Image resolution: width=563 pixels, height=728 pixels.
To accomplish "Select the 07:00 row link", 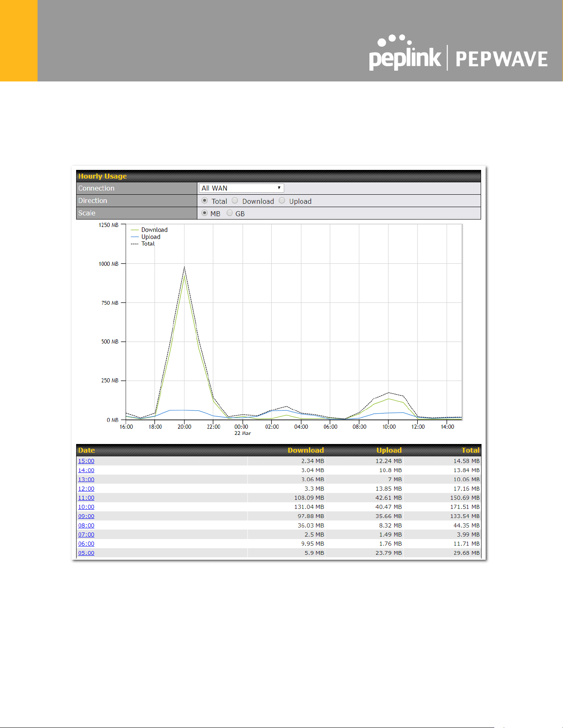I will click(x=86, y=535).
